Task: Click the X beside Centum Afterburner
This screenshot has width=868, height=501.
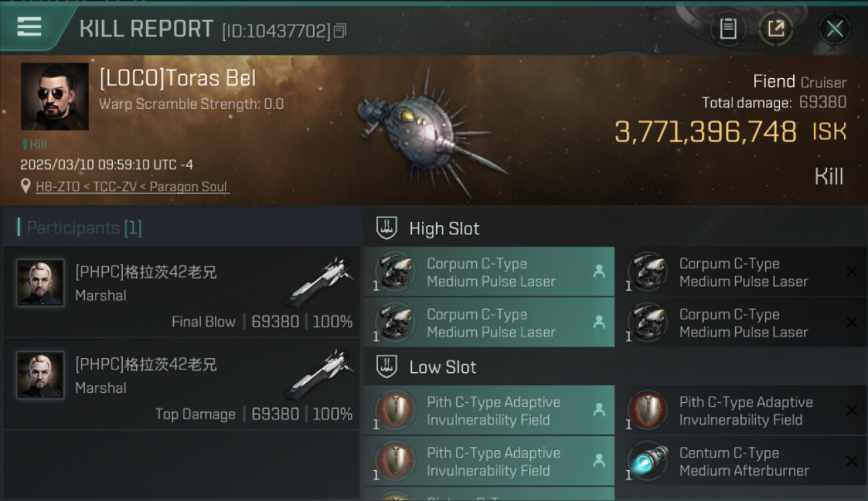Action: pyautogui.click(x=851, y=461)
